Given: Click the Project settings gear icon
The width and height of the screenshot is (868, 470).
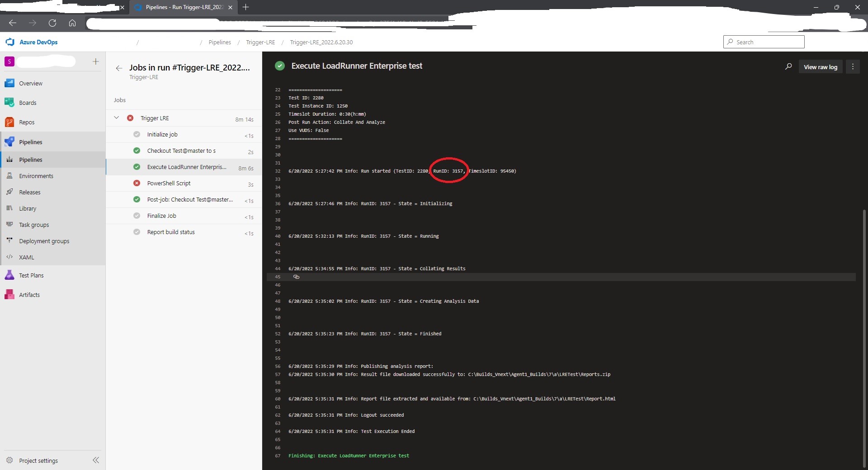Looking at the screenshot, I should tap(9, 461).
